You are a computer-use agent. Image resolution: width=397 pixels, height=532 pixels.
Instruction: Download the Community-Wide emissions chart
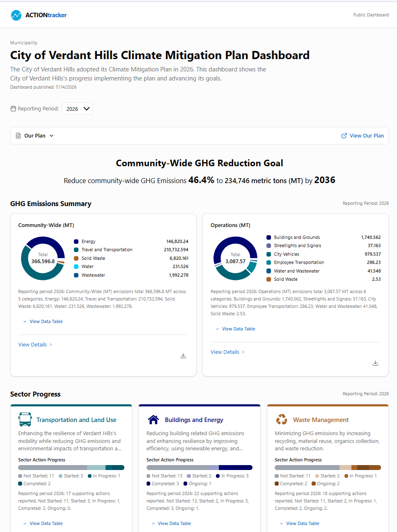pos(183,356)
